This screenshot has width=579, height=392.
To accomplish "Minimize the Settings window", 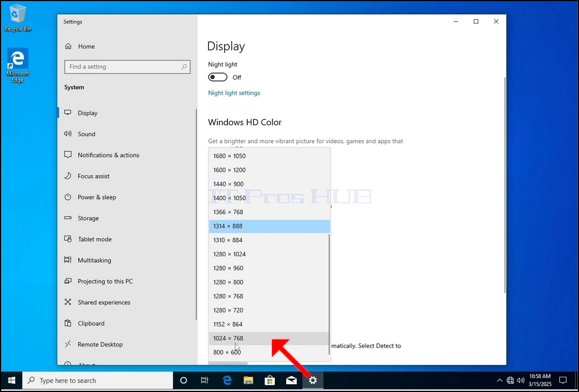I will point(456,21).
